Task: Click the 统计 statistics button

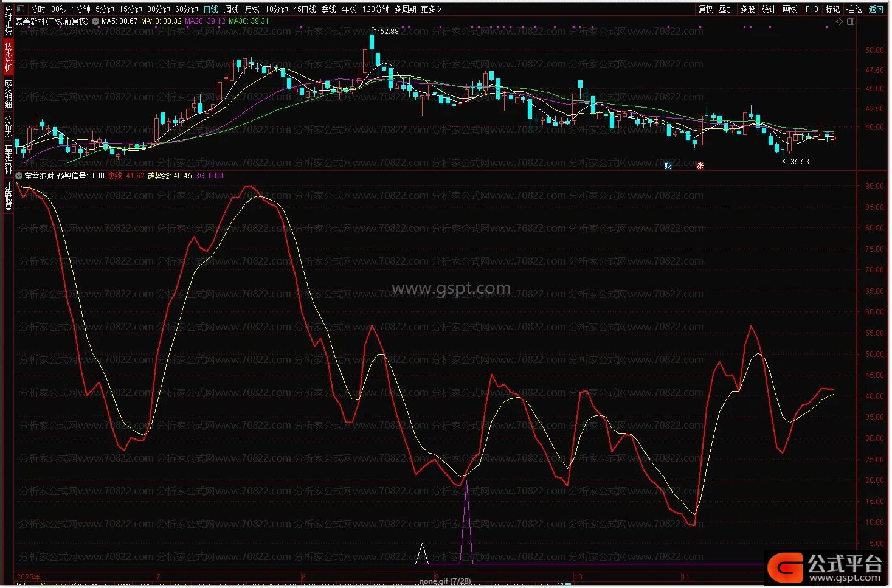Action: [x=769, y=9]
